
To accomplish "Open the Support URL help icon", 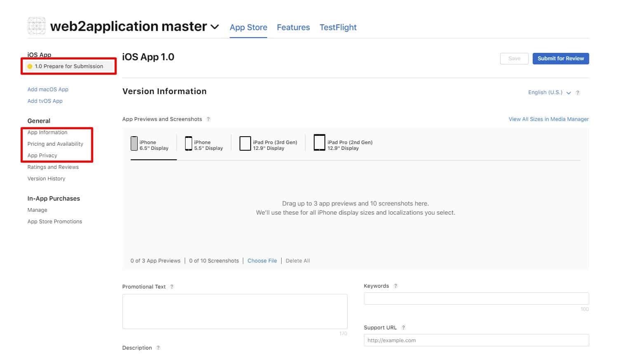I will (x=403, y=328).
